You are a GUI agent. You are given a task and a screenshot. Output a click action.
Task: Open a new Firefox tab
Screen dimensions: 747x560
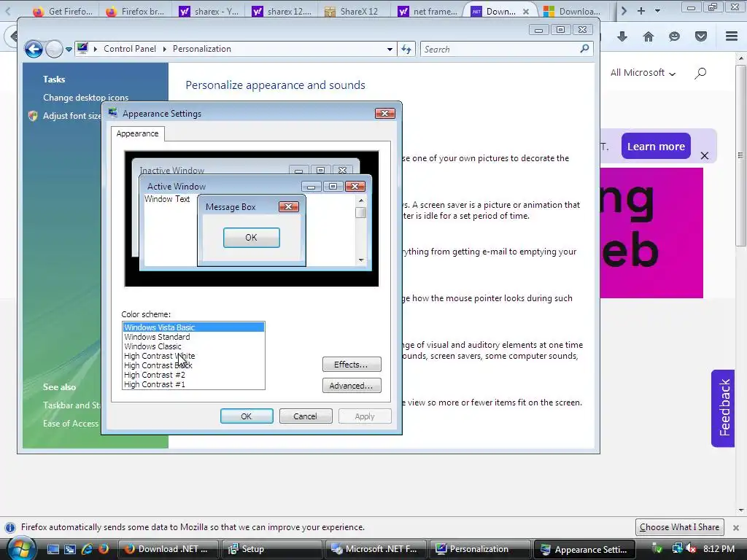(640, 10)
